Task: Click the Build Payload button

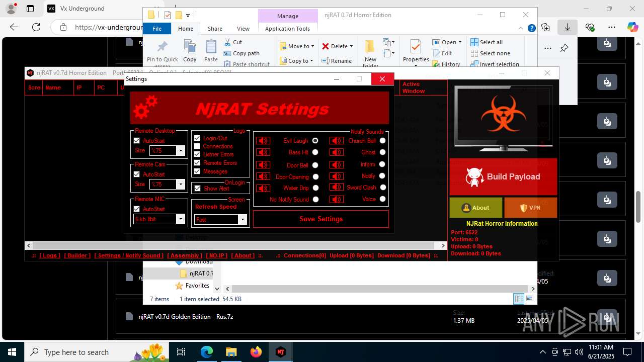Action: (x=503, y=177)
